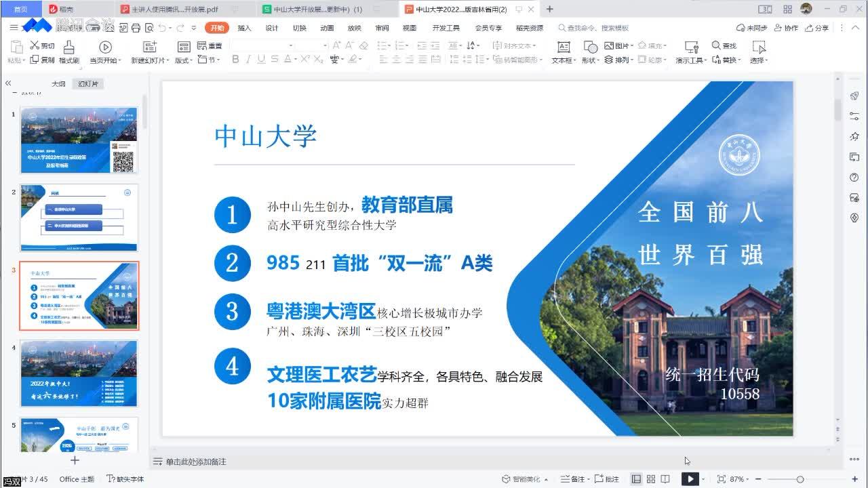Select slide 1 thumbnail
The image size is (868, 488).
79,140
